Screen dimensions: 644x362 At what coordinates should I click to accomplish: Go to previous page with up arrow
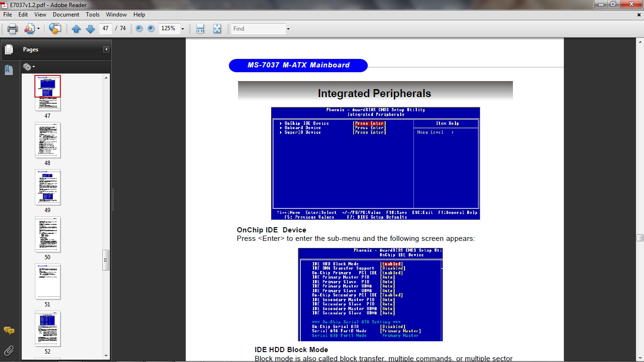point(76,29)
